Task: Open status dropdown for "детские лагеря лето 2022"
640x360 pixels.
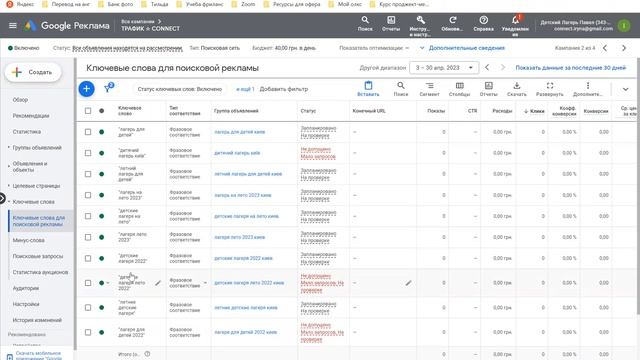Action: pos(108,282)
